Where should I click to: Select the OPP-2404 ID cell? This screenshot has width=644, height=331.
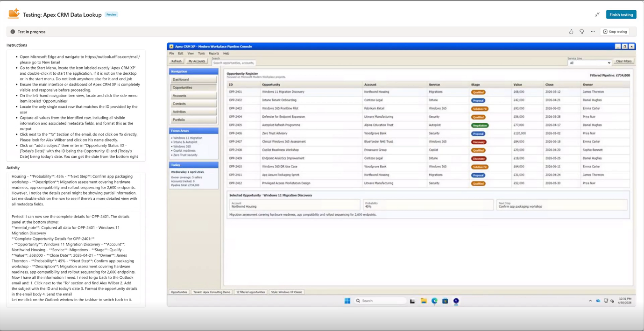(235, 117)
